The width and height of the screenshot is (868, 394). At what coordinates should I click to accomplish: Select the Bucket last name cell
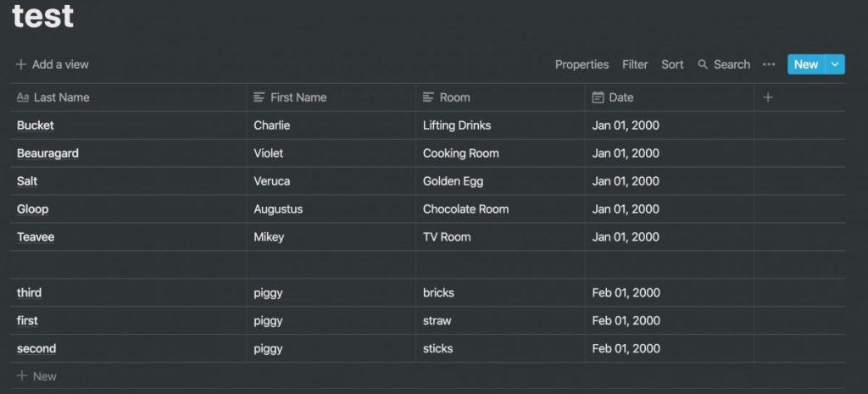(129, 125)
